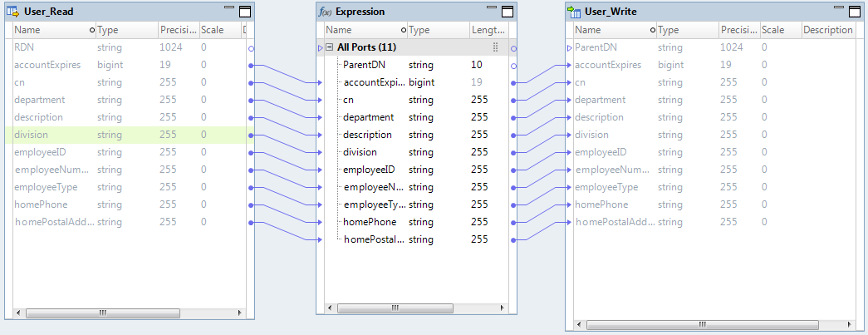
Task: Select the ParentDN port in Expression
Action: tap(364, 65)
